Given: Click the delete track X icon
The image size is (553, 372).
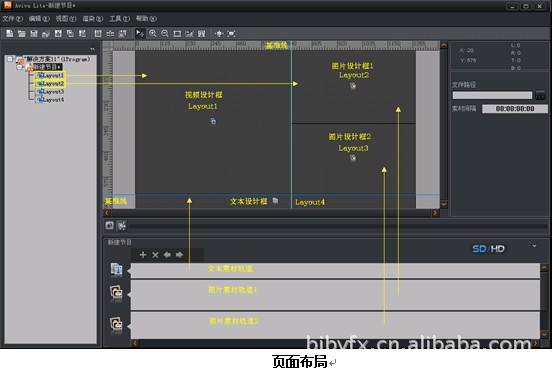Looking at the screenshot, I should 155,255.
